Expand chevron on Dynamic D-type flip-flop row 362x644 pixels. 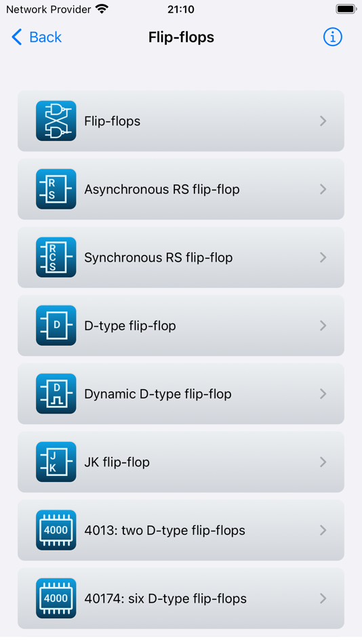coord(323,393)
